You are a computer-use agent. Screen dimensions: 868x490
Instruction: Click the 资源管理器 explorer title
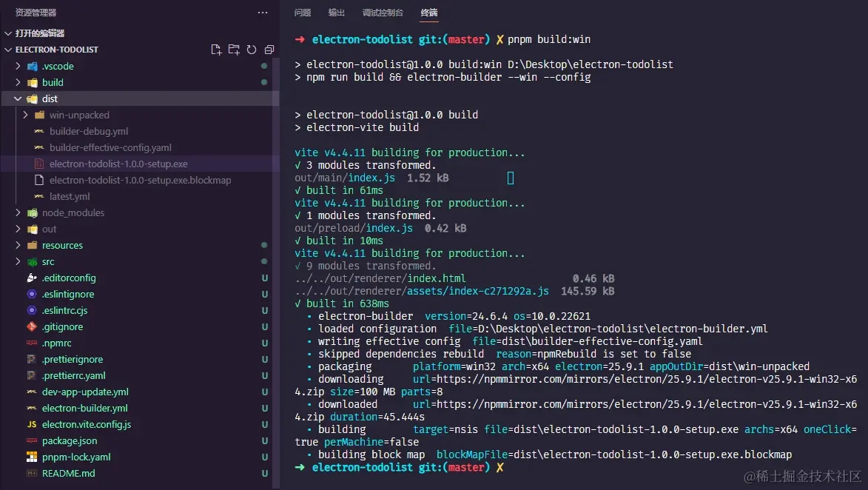tap(36, 12)
